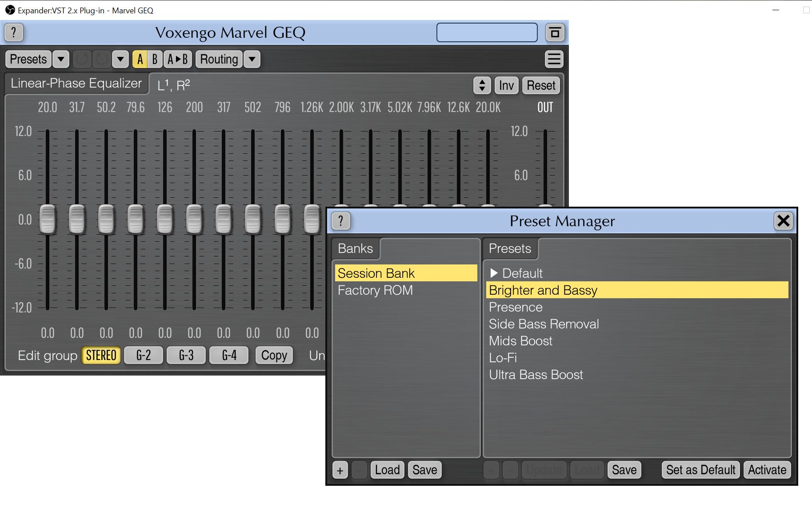This screenshot has width=812, height=516.
Task: Undo the last change
Action: pos(82,59)
